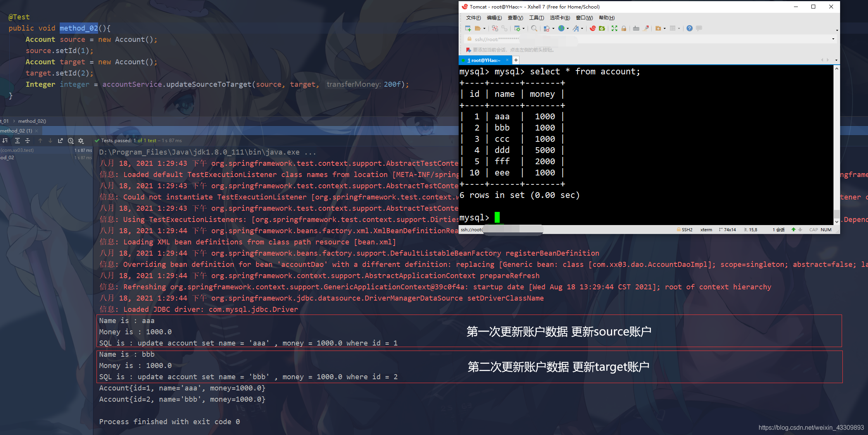Expand the color scheme dropdown arrow
The width and height of the screenshot is (868, 435).
coord(553,28)
